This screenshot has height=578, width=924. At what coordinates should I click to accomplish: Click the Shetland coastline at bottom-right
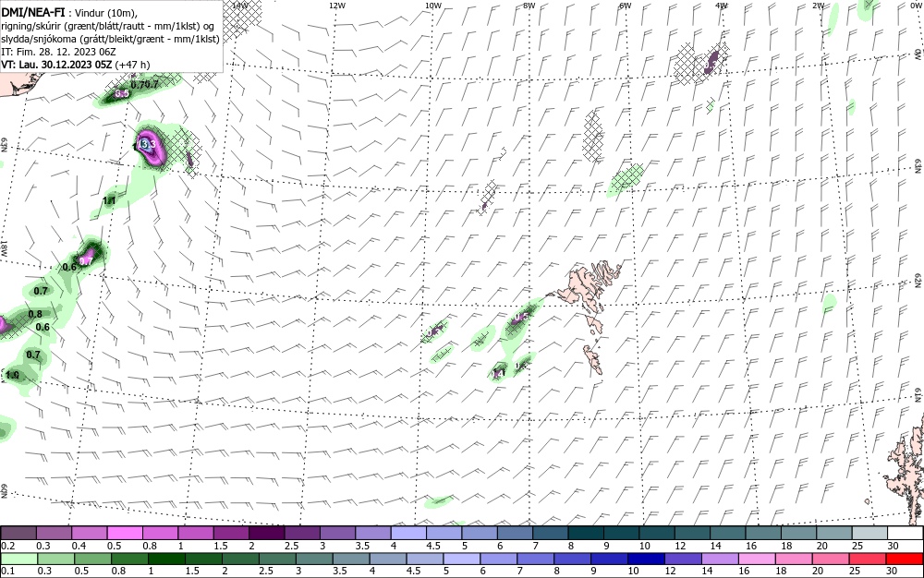point(906,471)
